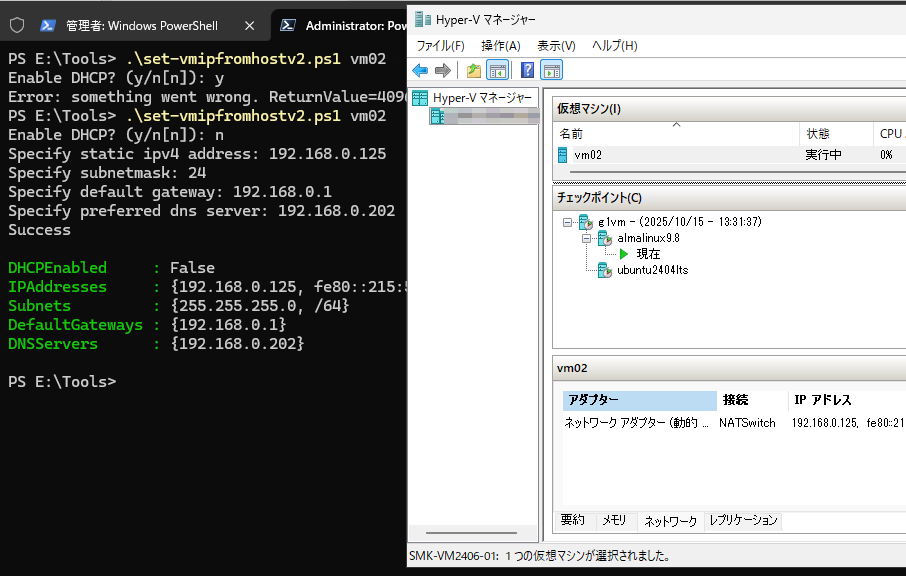
Task: Click the 実行中 status cell
Action: point(823,155)
